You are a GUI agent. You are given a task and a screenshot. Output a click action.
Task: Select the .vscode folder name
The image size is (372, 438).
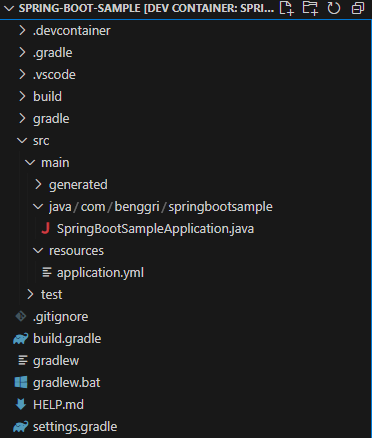coord(54,75)
